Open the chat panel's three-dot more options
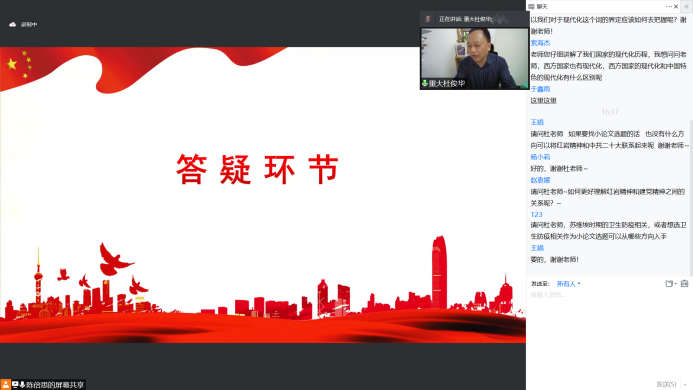 point(669,7)
